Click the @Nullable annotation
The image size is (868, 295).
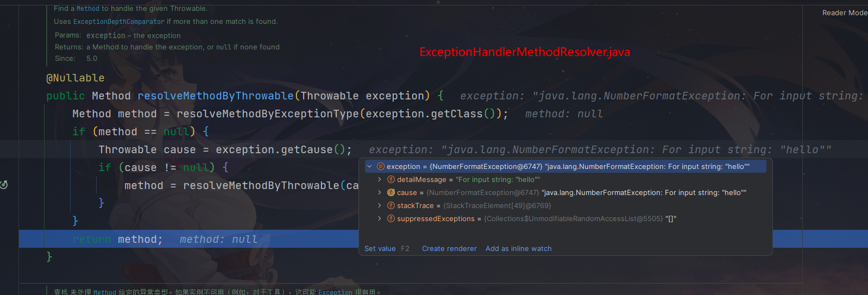click(x=76, y=78)
